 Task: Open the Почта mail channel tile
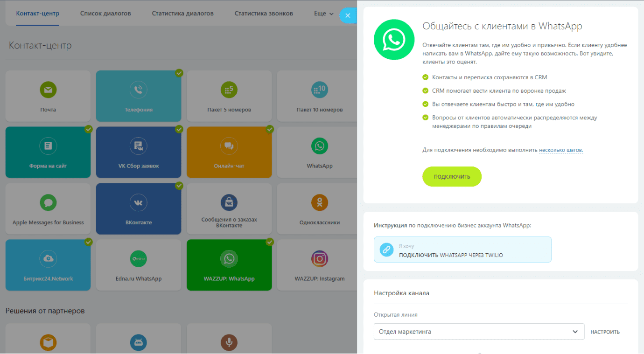point(48,96)
